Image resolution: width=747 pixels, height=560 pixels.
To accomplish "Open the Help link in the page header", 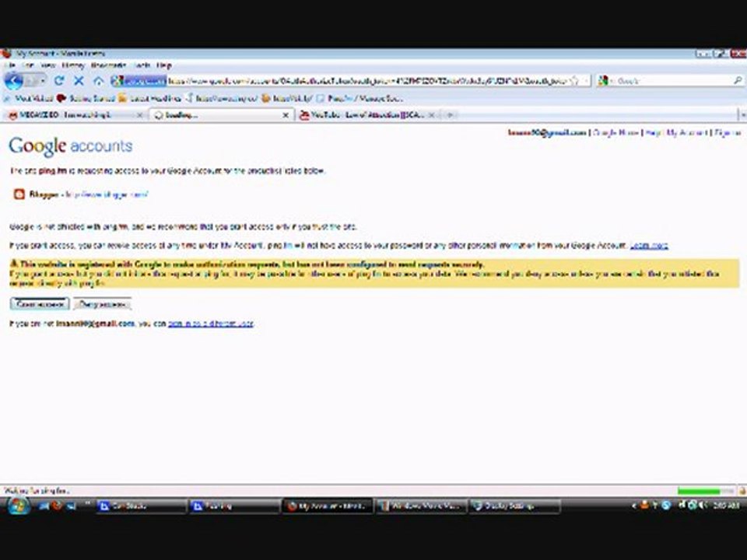I will coord(653,133).
